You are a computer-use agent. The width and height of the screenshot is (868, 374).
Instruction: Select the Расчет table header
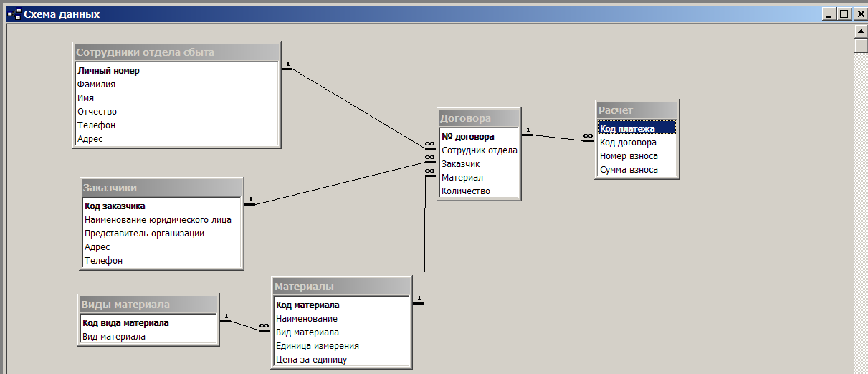[x=636, y=110]
